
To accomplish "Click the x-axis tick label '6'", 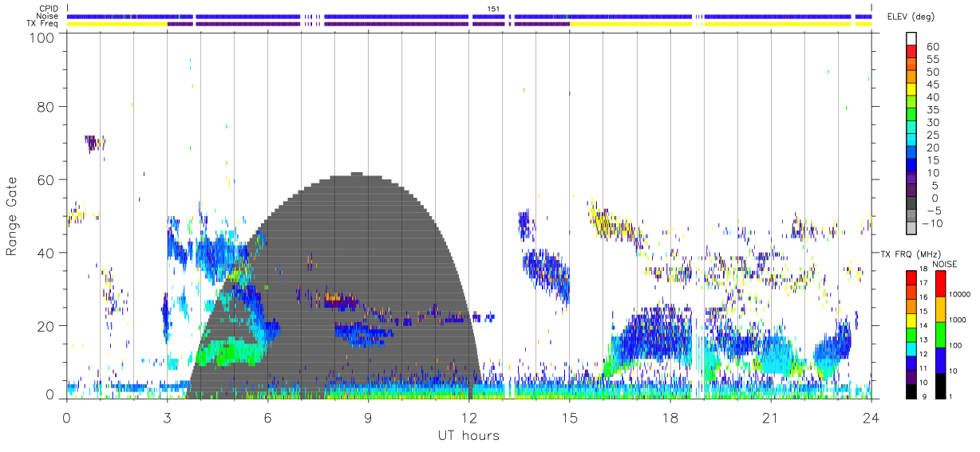I will point(267,419).
